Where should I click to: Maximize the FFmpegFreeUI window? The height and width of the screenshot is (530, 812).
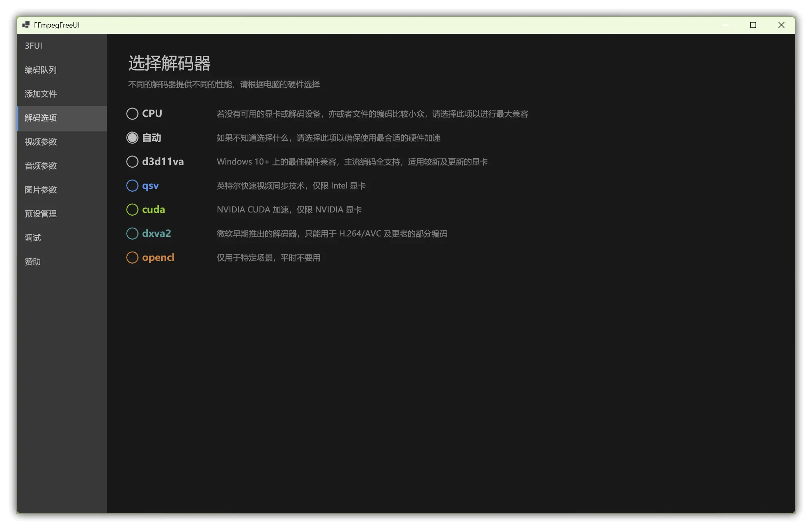click(753, 25)
